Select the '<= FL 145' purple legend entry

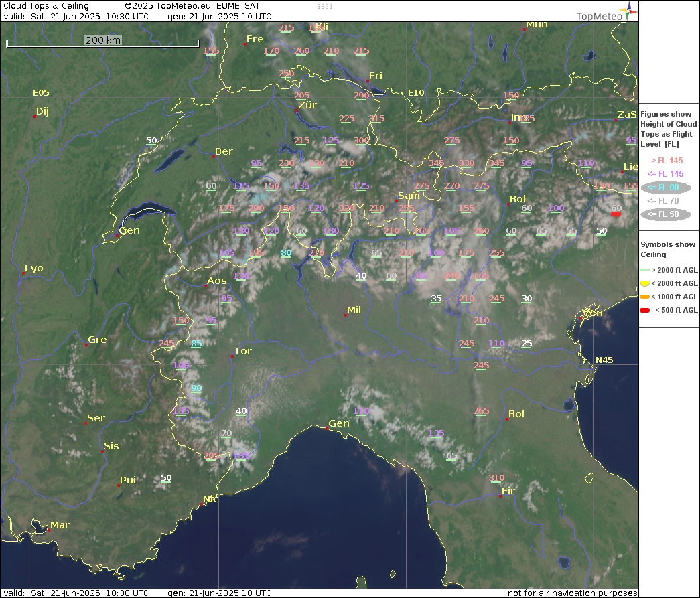pos(666,174)
